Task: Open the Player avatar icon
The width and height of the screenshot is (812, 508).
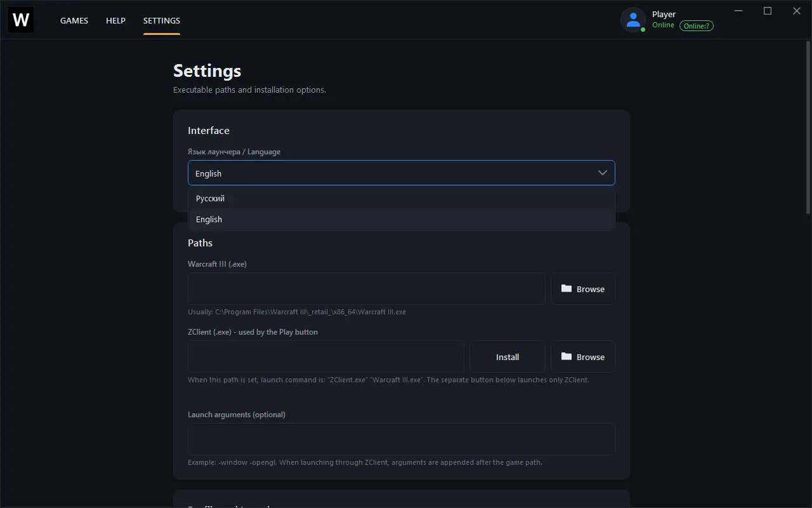Action: click(x=632, y=20)
